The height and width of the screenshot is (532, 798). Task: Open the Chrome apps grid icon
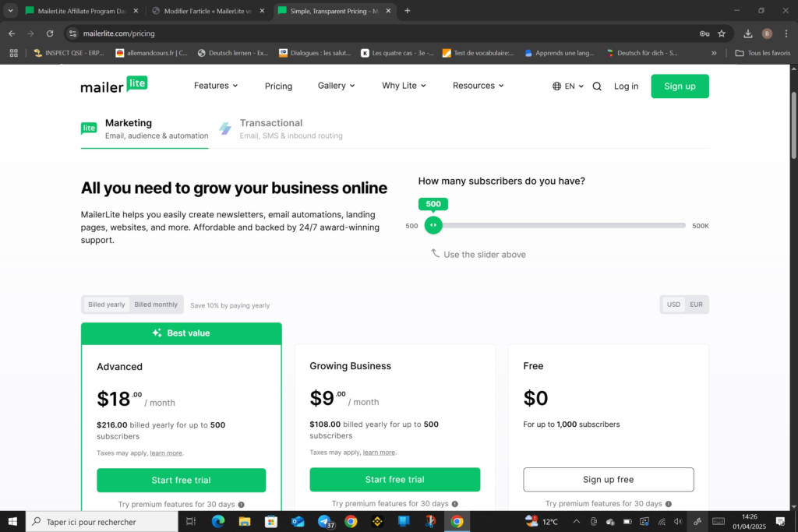(14, 53)
